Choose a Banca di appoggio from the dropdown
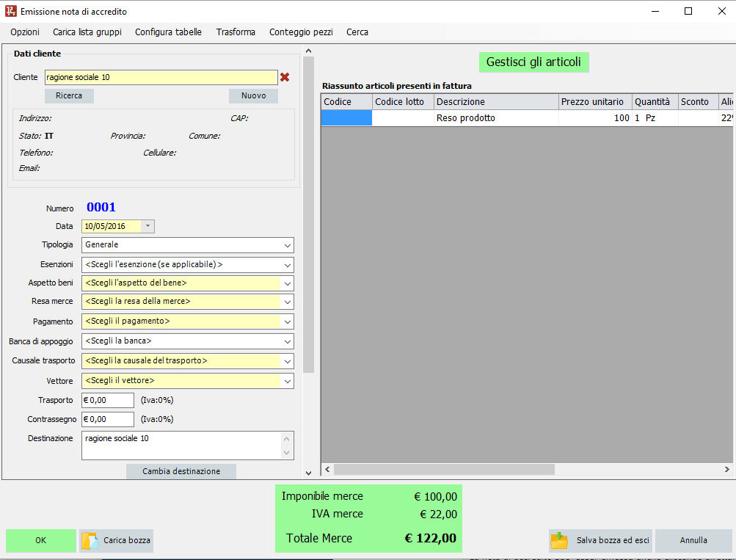 (287, 341)
